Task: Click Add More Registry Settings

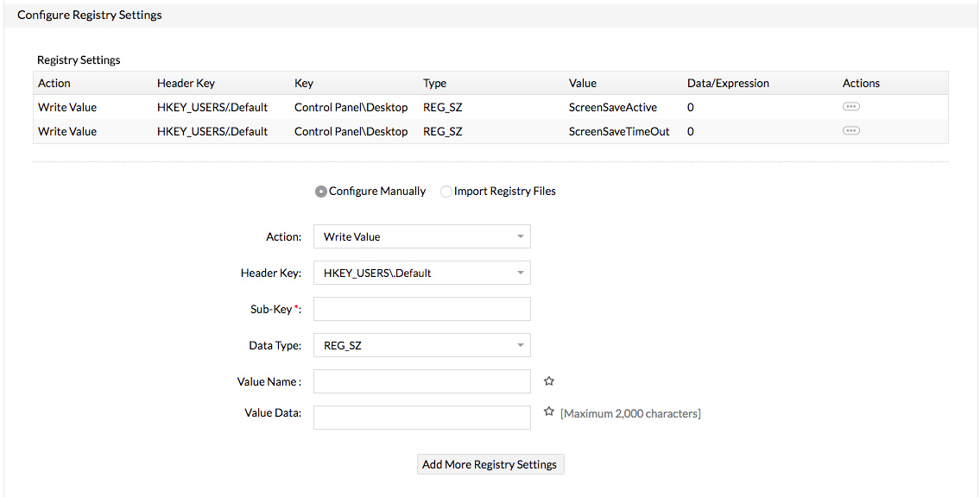Action: tap(490, 464)
